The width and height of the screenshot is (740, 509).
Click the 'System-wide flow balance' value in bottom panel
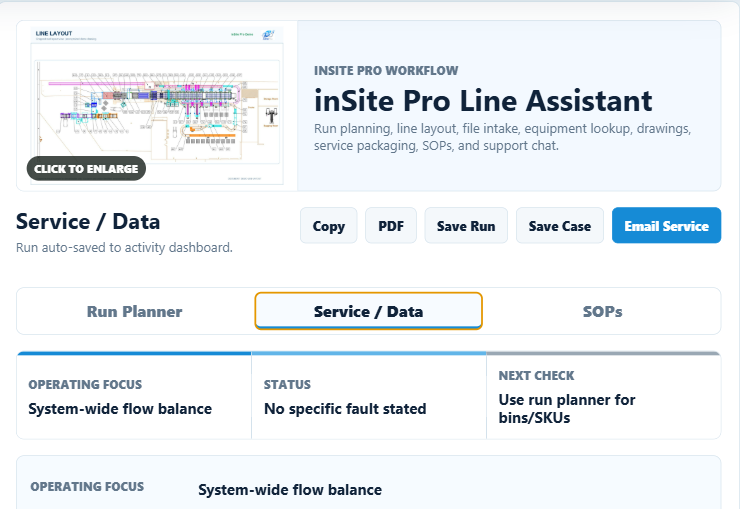coord(290,490)
